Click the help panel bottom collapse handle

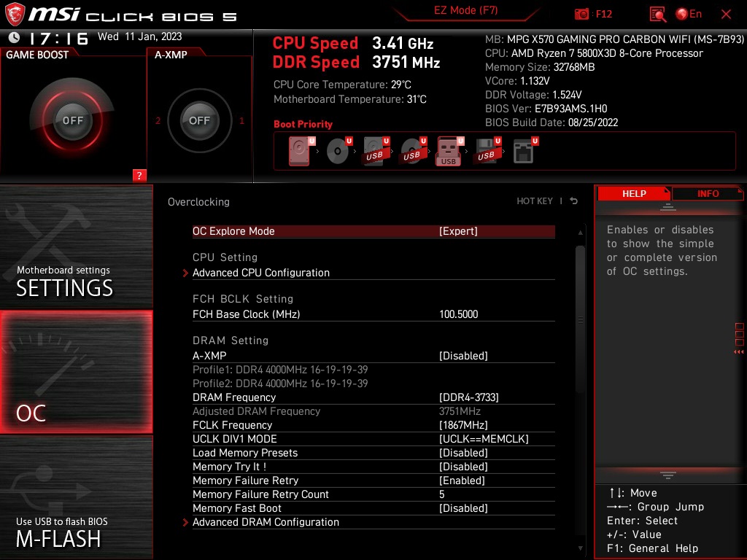668,475
